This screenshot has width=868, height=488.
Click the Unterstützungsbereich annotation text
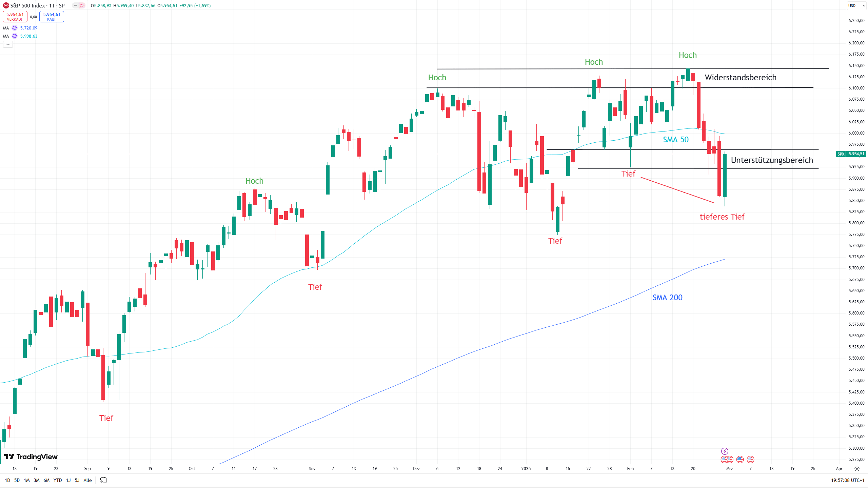pyautogui.click(x=772, y=160)
